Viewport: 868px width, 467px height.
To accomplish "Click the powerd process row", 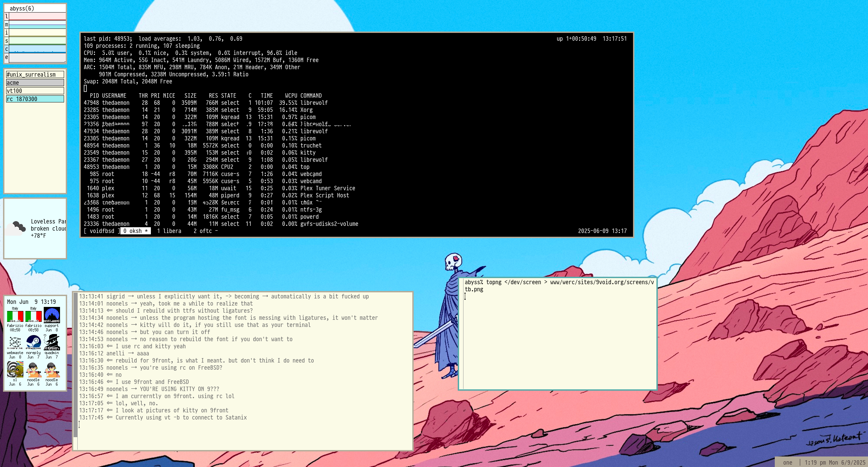I will click(201, 217).
